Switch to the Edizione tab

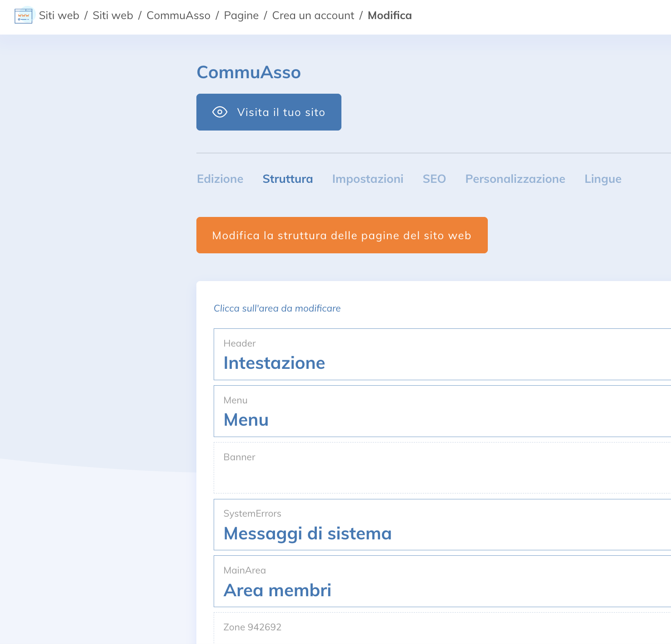click(220, 179)
